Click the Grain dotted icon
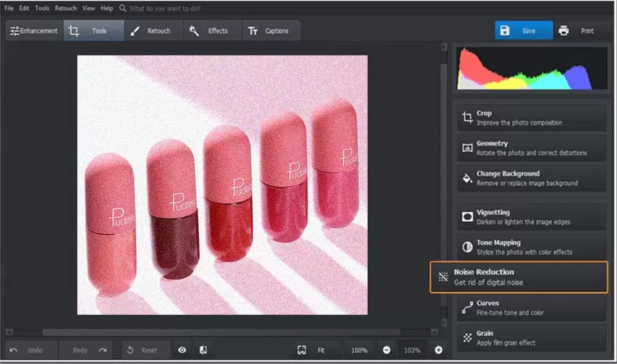 pyautogui.click(x=467, y=337)
